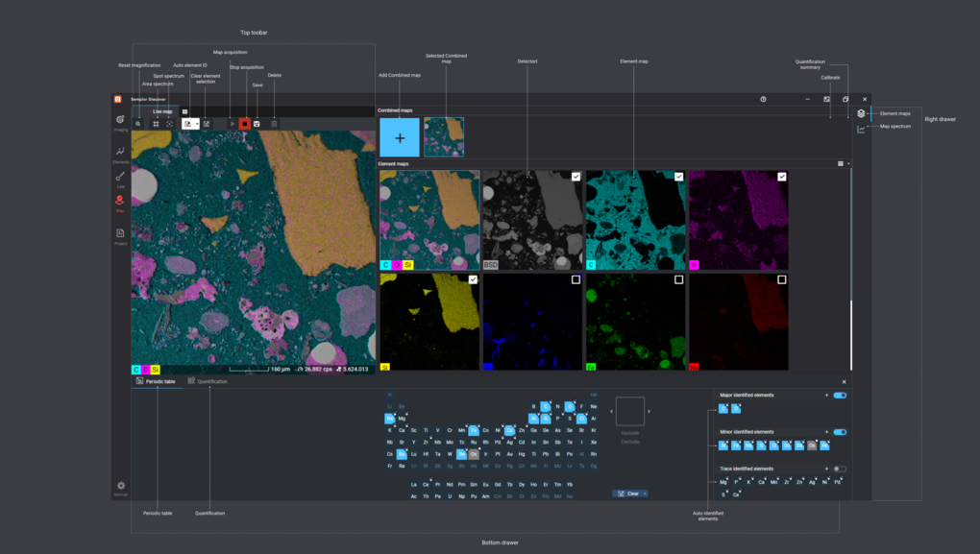Click plus beside Major identified elements
The width and height of the screenshot is (980, 554).
coord(826,396)
